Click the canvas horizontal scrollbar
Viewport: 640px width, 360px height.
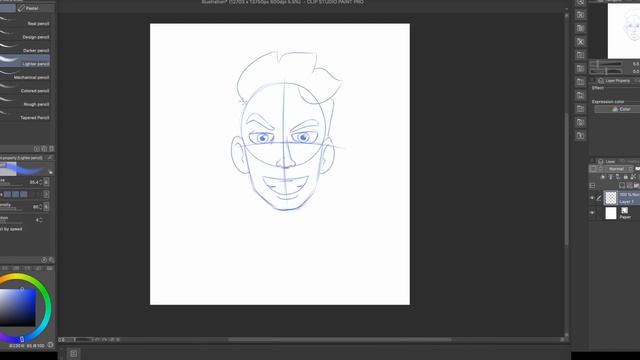(x=340, y=339)
